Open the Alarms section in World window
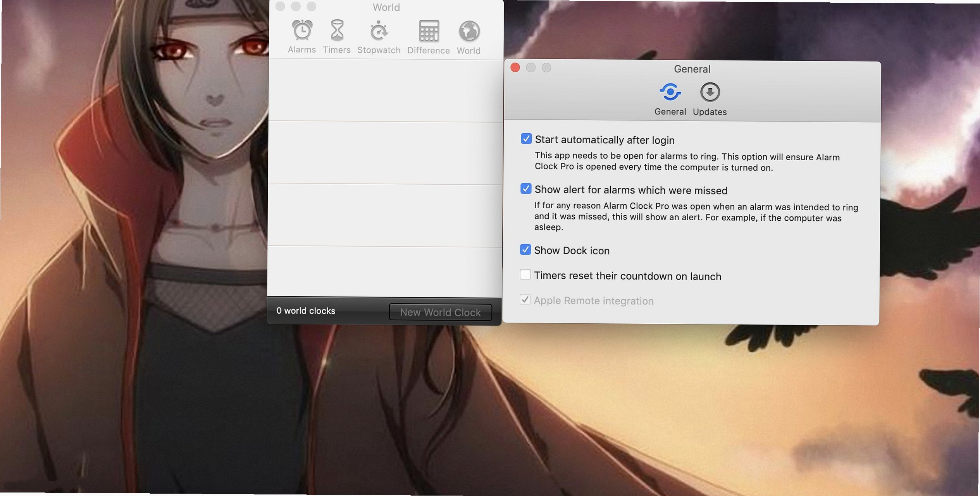 [302, 37]
